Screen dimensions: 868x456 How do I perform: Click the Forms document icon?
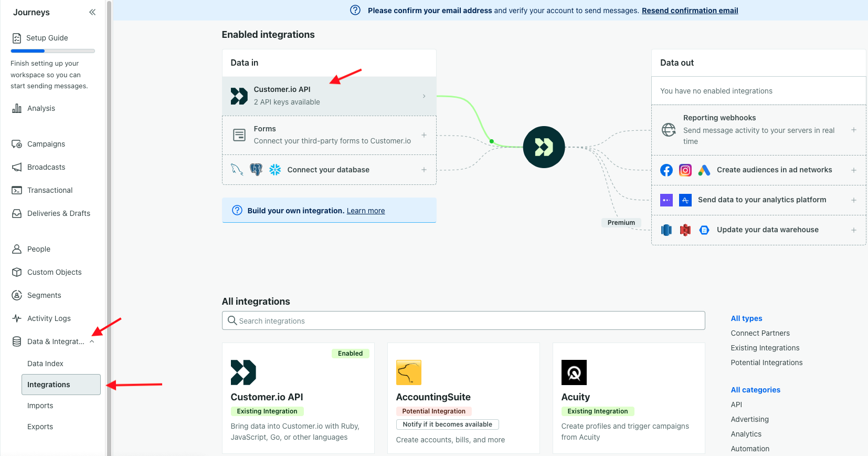pos(239,135)
